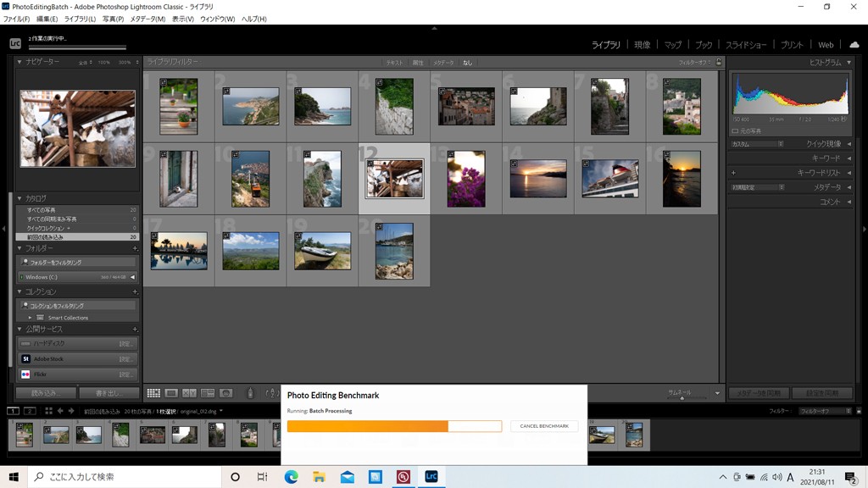Toggle second monitor display button 2

tap(30, 411)
